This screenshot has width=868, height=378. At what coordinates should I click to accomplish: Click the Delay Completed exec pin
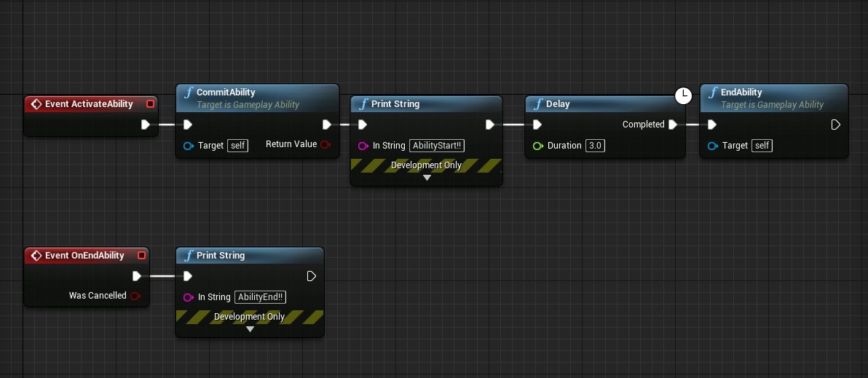click(673, 125)
